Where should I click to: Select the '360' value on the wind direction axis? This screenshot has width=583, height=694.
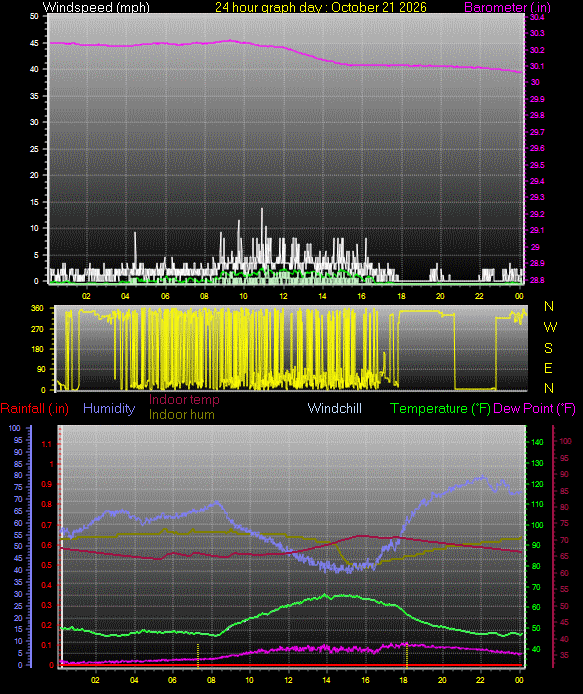(38, 308)
